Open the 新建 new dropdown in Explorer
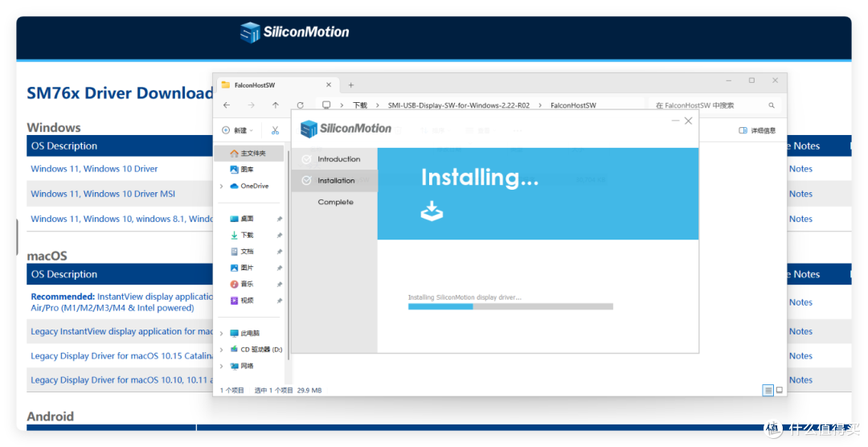The height and width of the screenshot is (447, 868). (x=237, y=131)
